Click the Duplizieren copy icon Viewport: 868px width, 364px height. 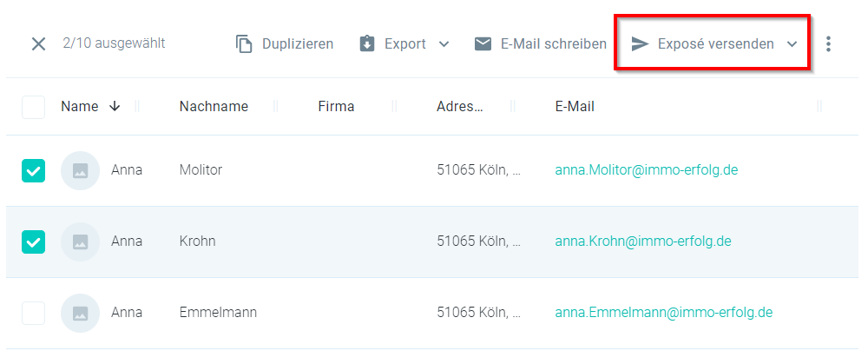click(244, 43)
